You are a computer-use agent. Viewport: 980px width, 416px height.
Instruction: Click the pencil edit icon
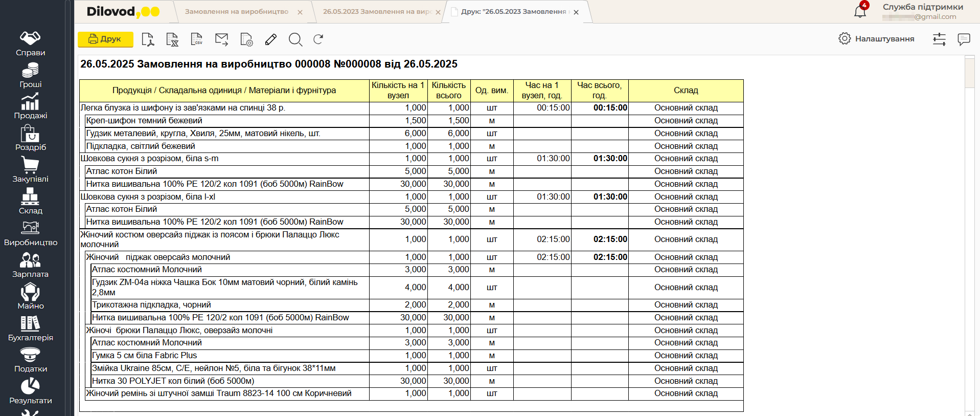pos(271,39)
